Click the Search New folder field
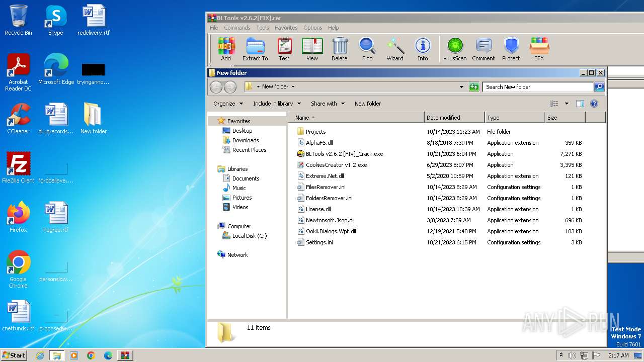 click(538, 87)
